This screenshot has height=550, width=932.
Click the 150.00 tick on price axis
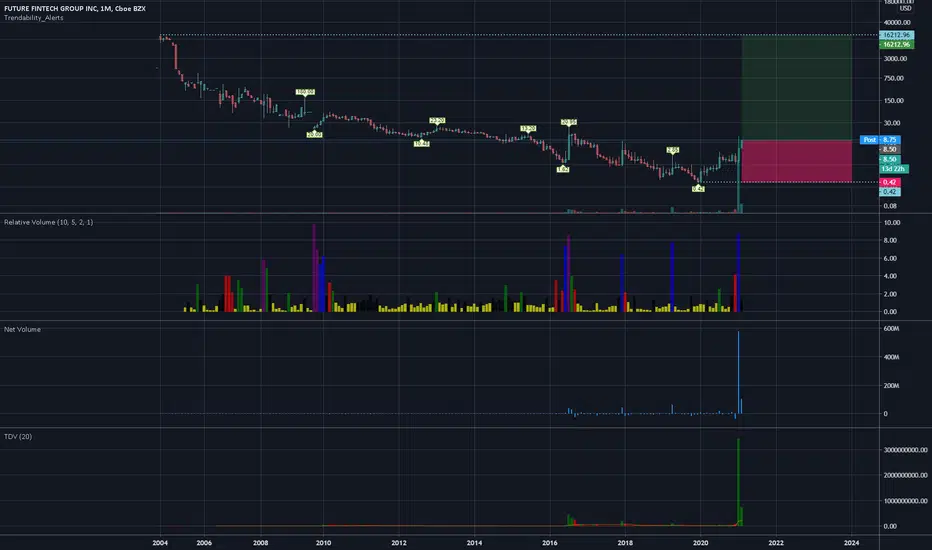893,100
